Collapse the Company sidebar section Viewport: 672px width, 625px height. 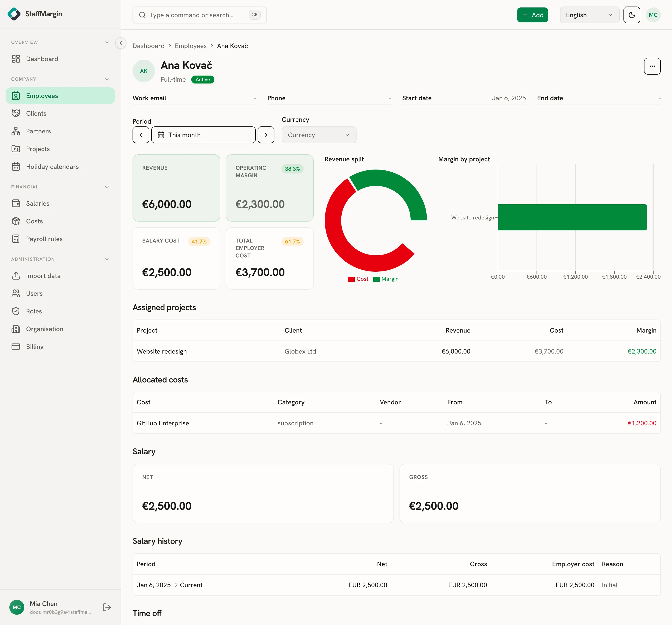107,79
